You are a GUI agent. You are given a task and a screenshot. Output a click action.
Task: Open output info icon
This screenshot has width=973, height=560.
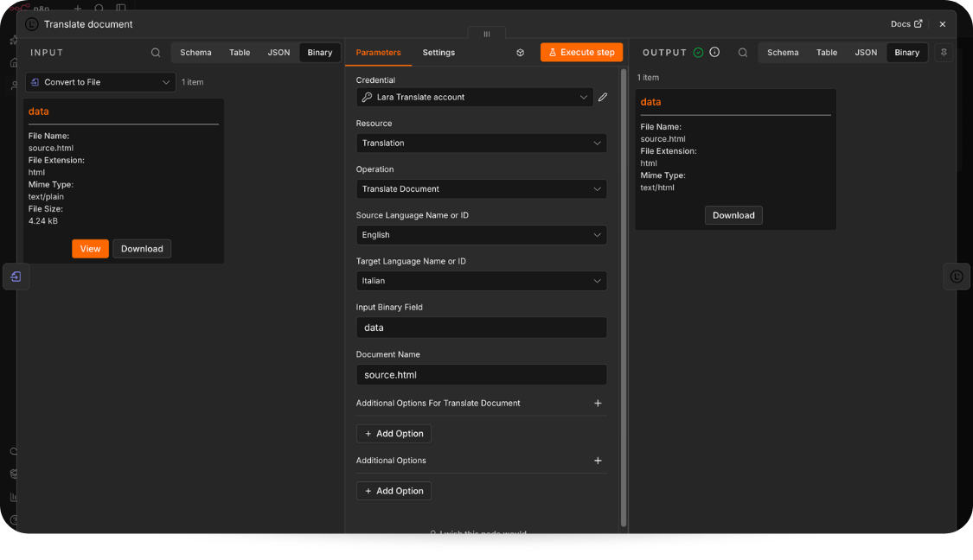point(715,52)
